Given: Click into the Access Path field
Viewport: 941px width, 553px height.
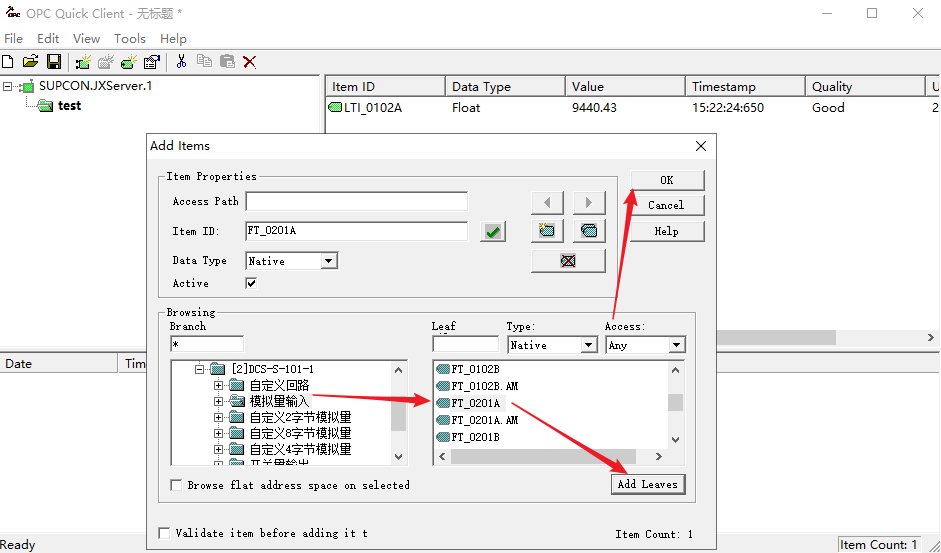Looking at the screenshot, I should click(x=356, y=202).
